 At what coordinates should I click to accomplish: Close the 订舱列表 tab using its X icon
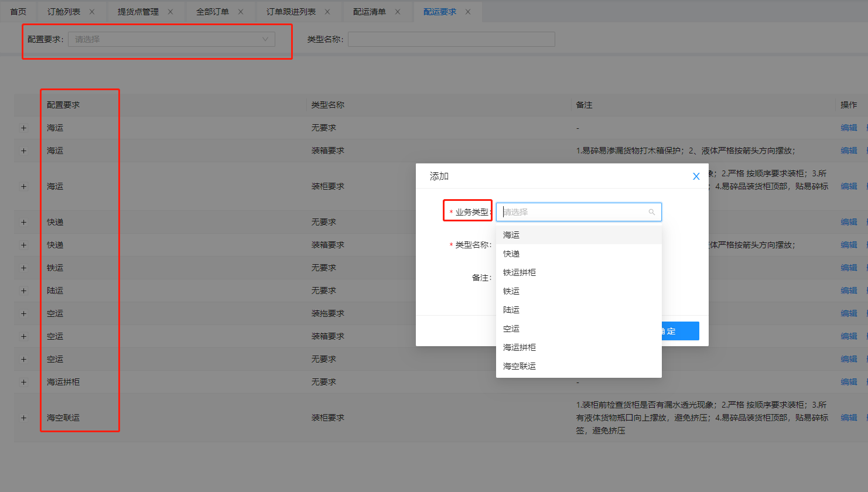(92, 12)
